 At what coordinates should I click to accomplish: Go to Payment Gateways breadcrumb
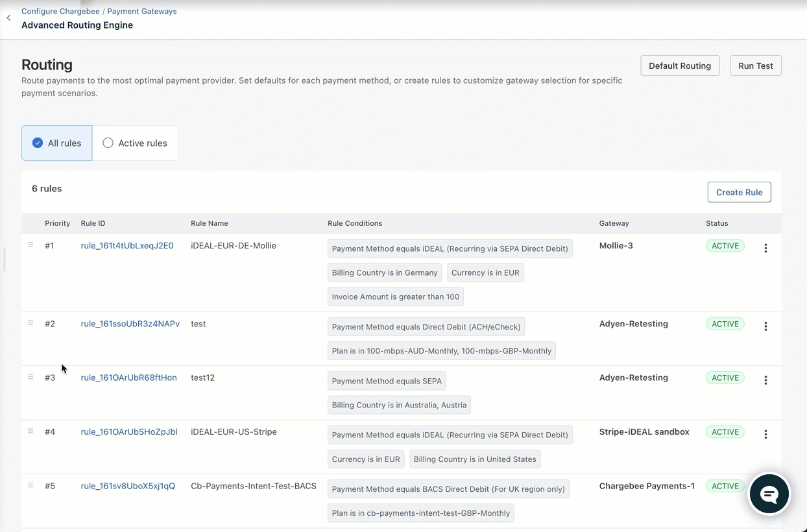pyautogui.click(x=141, y=11)
